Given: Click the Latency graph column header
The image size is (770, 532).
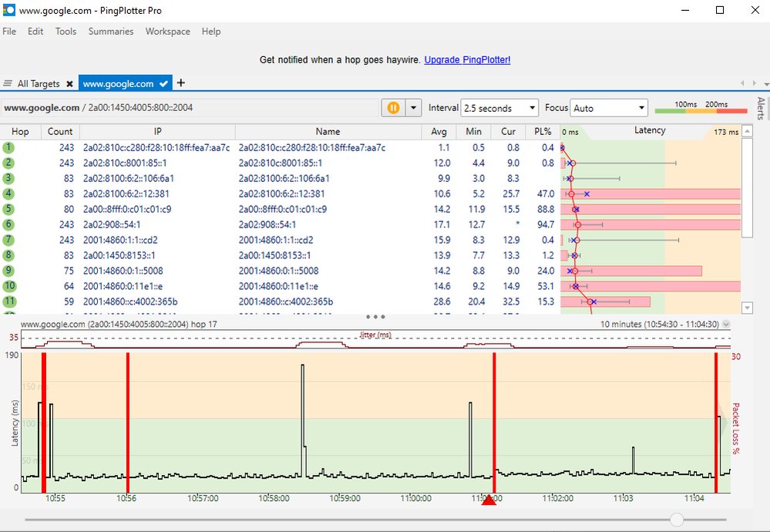Looking at the screenshot, I should coord(650,130).
